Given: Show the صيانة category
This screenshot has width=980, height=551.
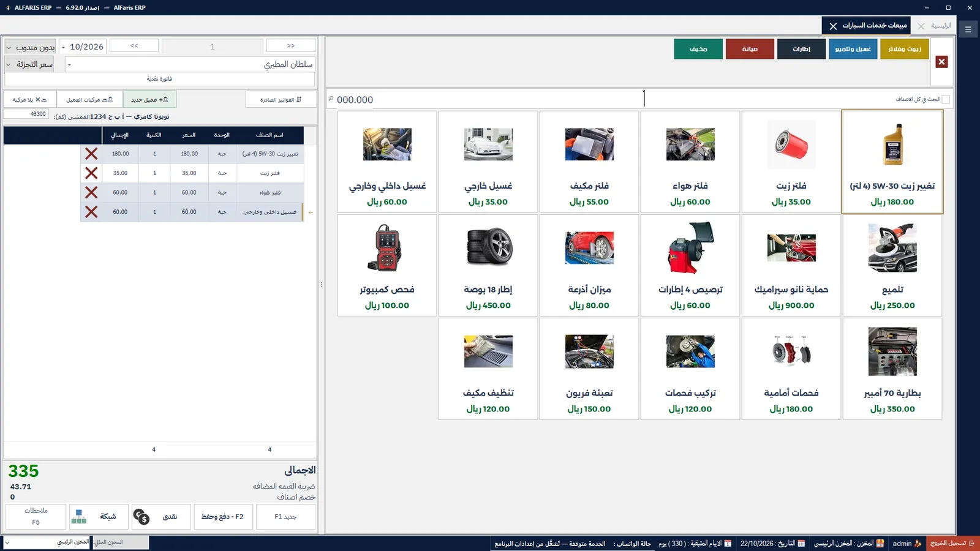Looking at the screenshot, I should (x=750, y=49).
